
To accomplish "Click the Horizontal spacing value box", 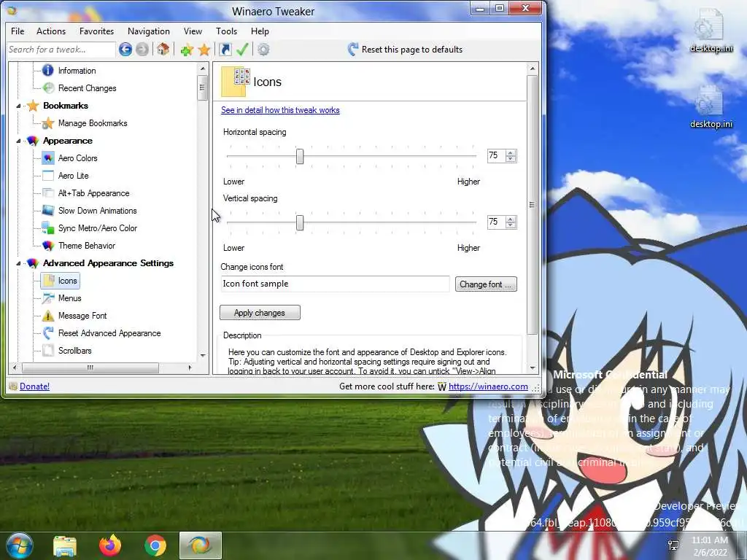I will pyautogui.click(x=496, y=156).
